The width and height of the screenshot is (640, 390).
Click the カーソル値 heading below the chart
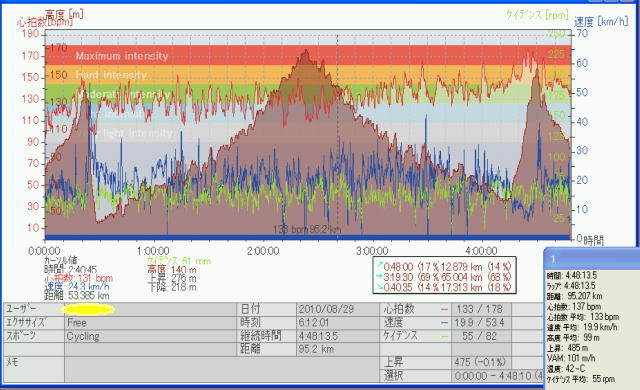[x=62, y=260]
